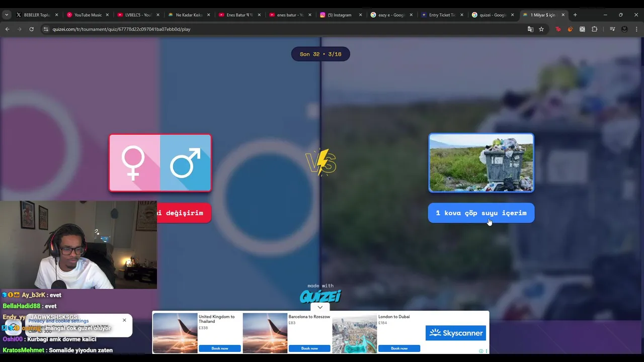
Task: Switch to LVBELC5 YouTube tab
Action: 138,15
